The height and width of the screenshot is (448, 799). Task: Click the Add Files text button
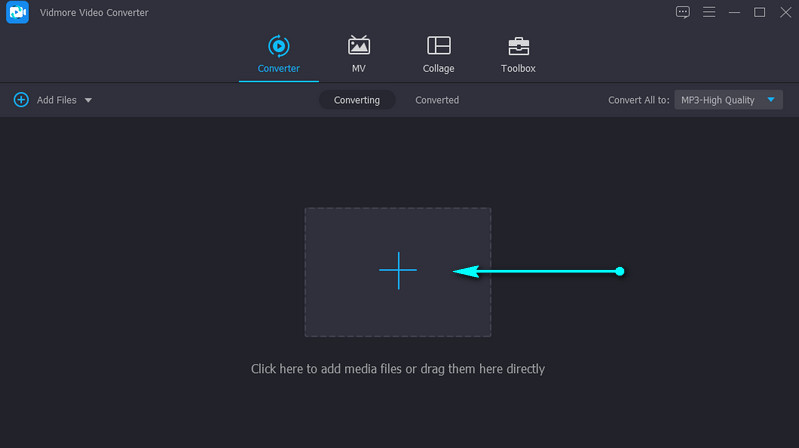click(56, 100)
